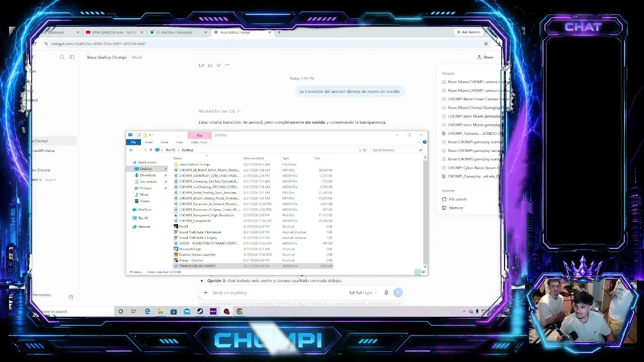Screen dimensions: 644x362
Task: Open the ChatGPT sidebar search icon
Action: pyautogui.click(x=62, y=57)
